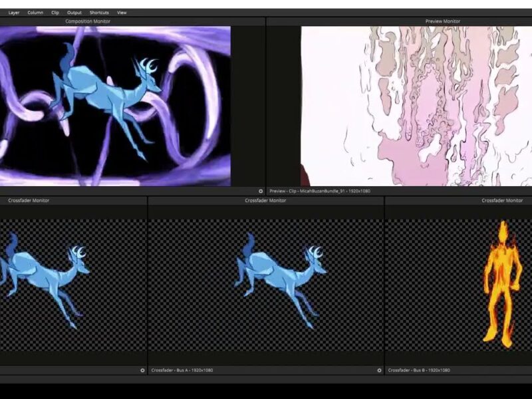
Task: Click the Preview - Clip - MicahBuzanBundle_91 label
Action: tap(320, 191)
